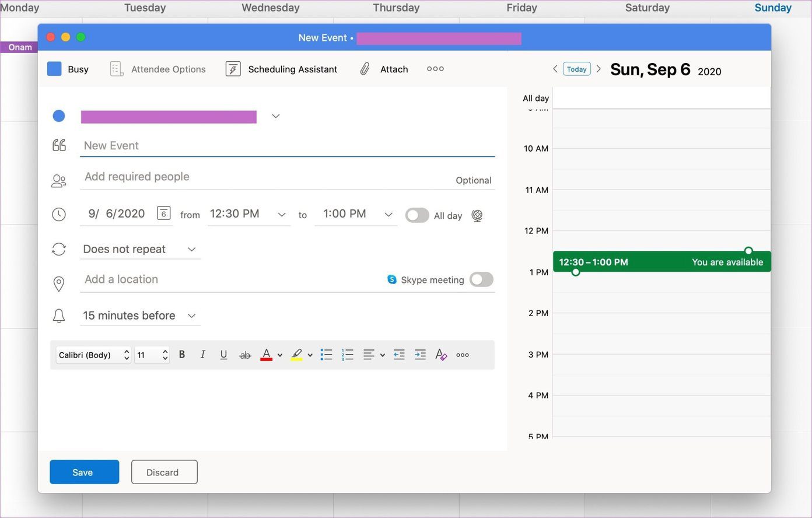Open more formatting options ellipsis

coord(463,355)
